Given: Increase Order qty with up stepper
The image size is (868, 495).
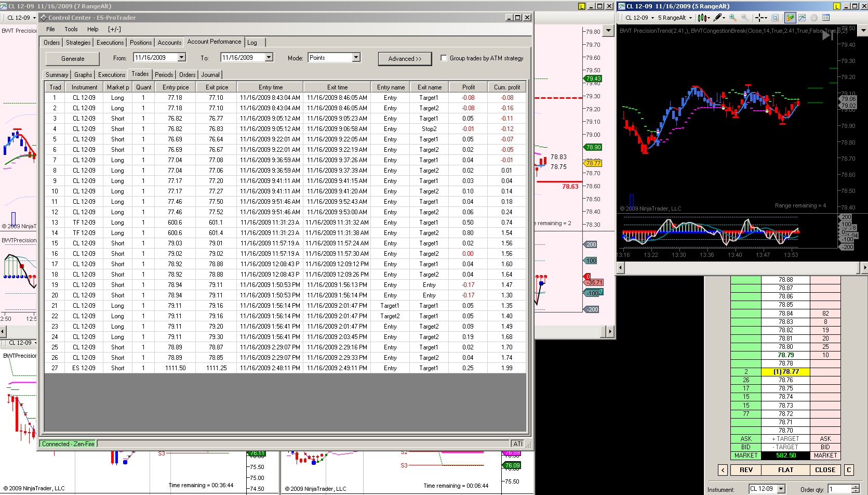Looking at the screenshot, I should [x=856, y=487].
